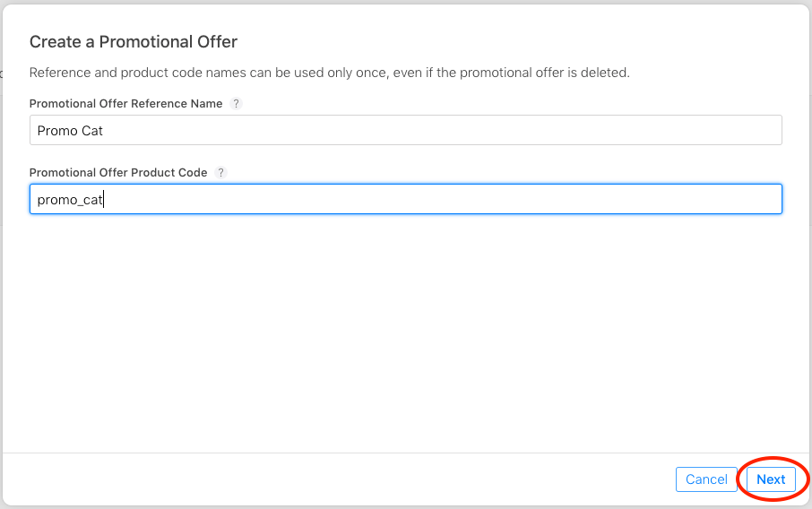Click the "Create a Promotional Offer" heading
The image size is (812, 509).
[134, 41]
